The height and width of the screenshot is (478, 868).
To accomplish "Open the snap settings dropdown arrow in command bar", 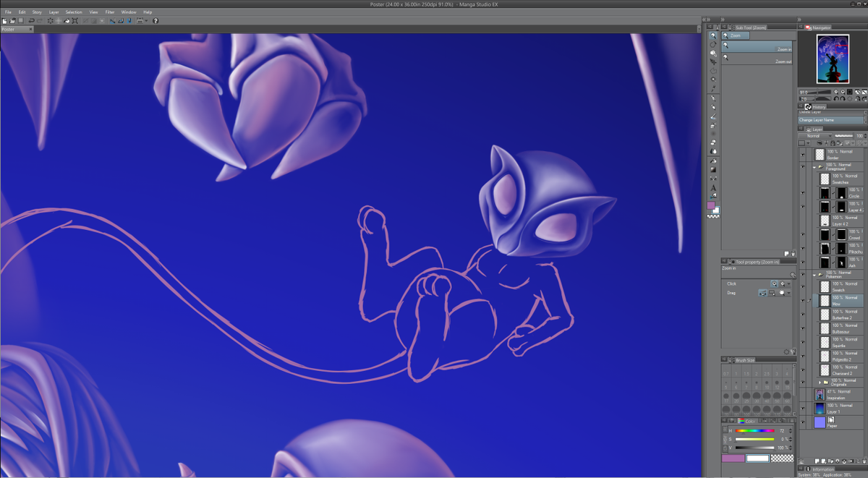I will pos(146,21).
